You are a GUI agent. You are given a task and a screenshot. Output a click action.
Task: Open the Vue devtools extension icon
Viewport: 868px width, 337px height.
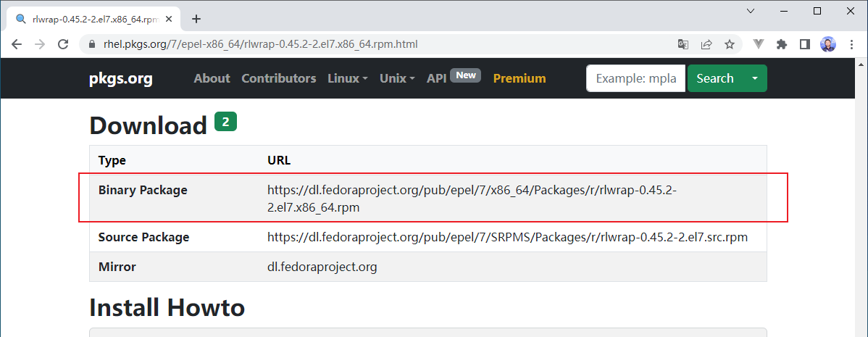759,44
